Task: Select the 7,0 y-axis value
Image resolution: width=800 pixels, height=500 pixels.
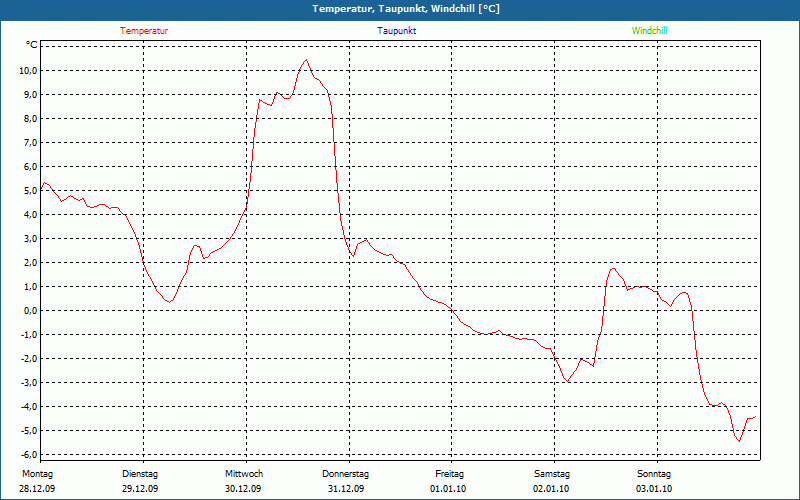Action: [30, 142]
